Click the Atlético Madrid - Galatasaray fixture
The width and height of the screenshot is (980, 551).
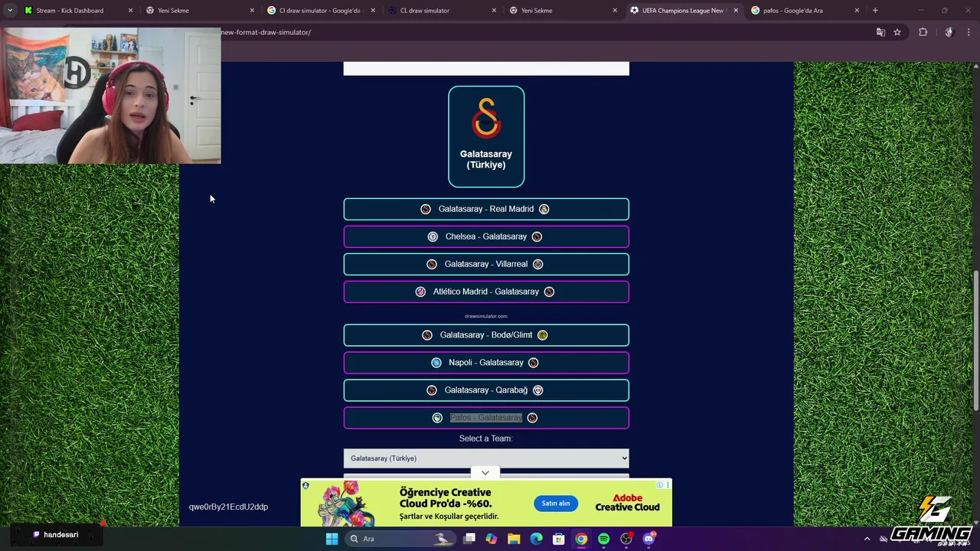tap(486, 292)
